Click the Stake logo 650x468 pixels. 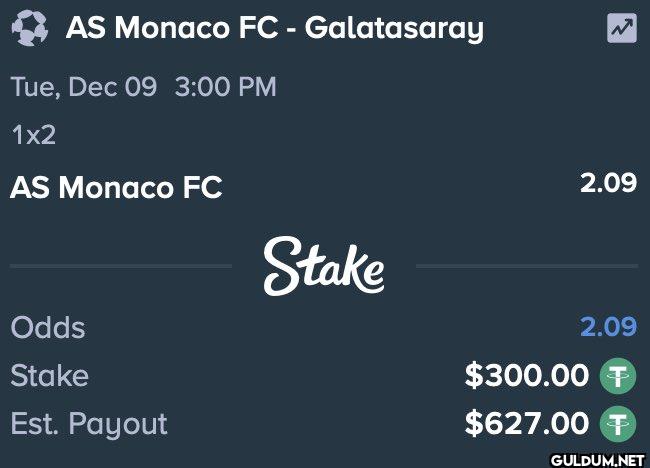324,266
